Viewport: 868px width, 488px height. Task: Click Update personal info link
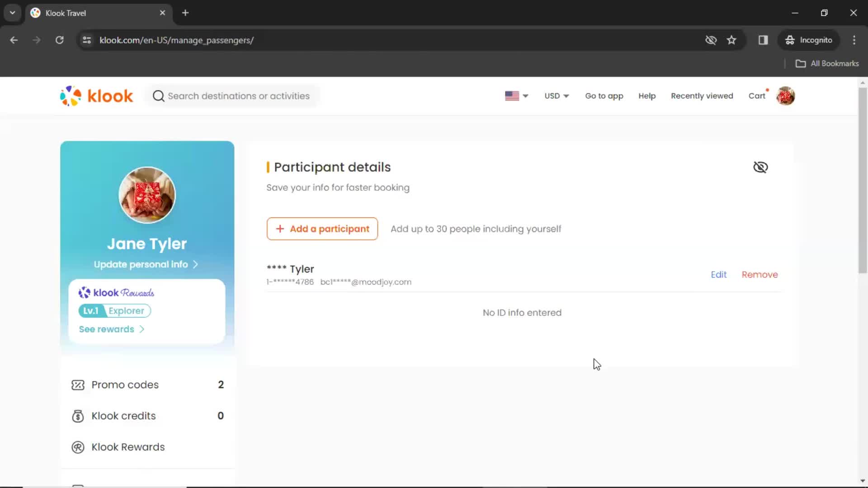coord(146,264)
